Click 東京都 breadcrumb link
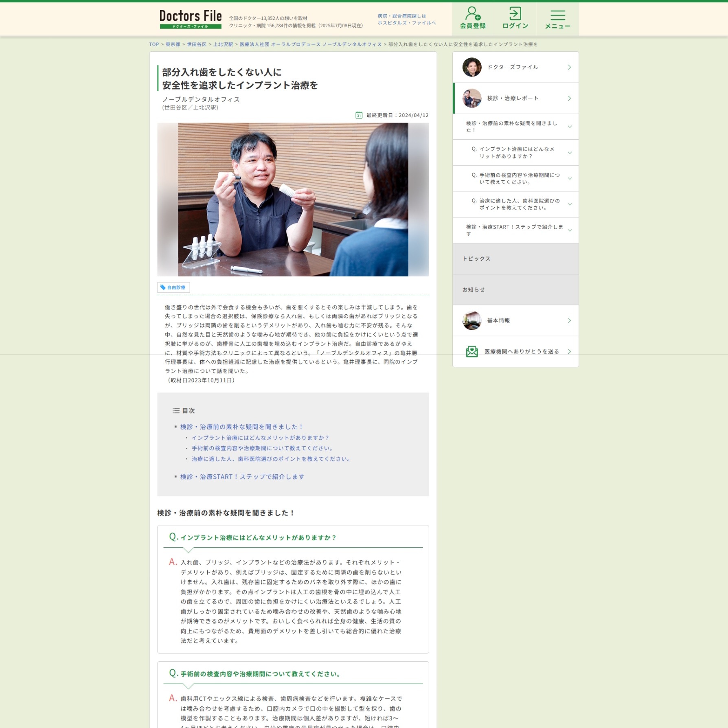The image size is (728, 728). 173,44
